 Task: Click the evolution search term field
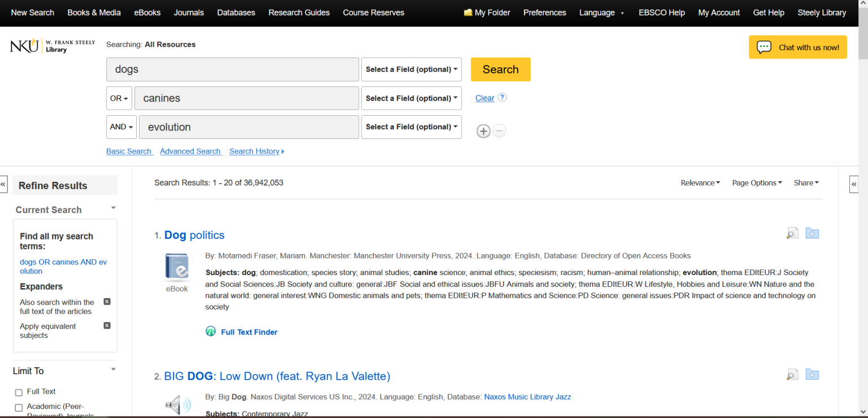click(x=249, y=127)
